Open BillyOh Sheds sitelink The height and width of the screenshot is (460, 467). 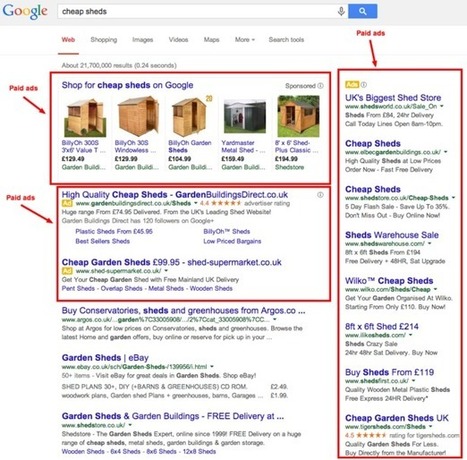click(x=227, y=231)
